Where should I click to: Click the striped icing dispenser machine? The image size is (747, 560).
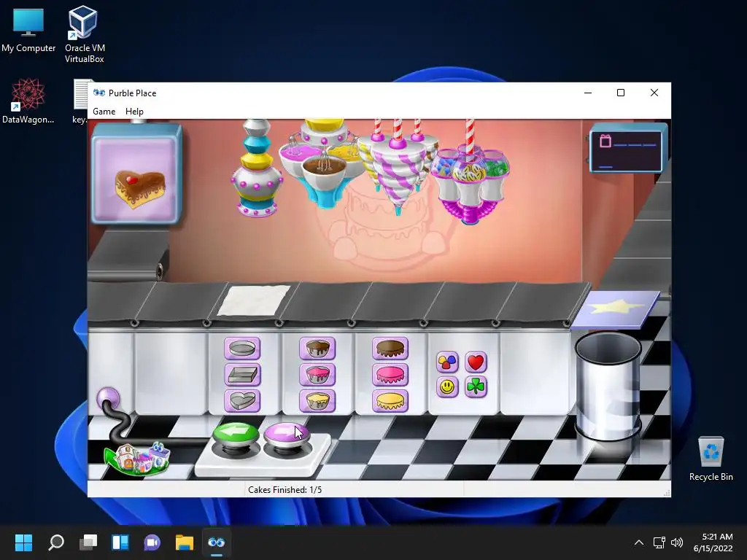click(x=398, y=167)
